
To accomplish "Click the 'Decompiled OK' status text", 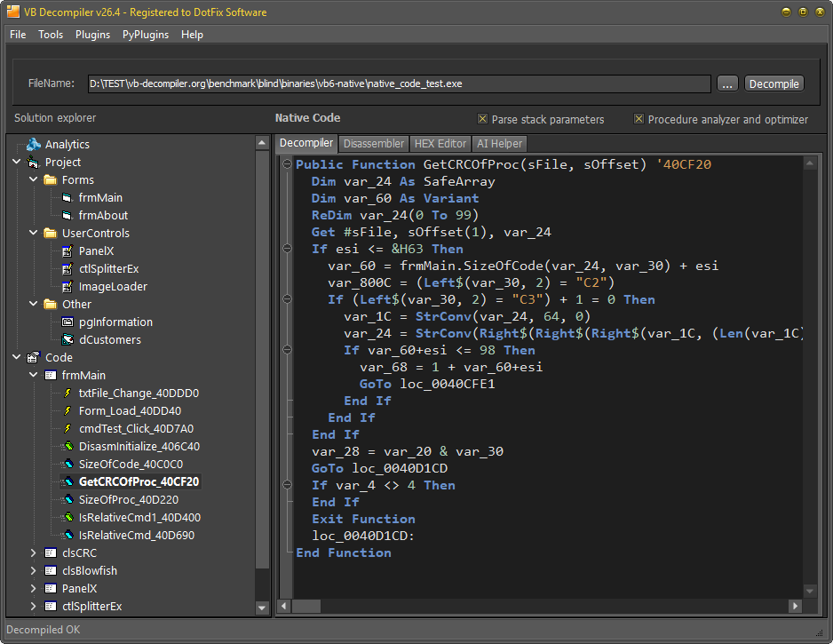I will (x=43, y=630).
